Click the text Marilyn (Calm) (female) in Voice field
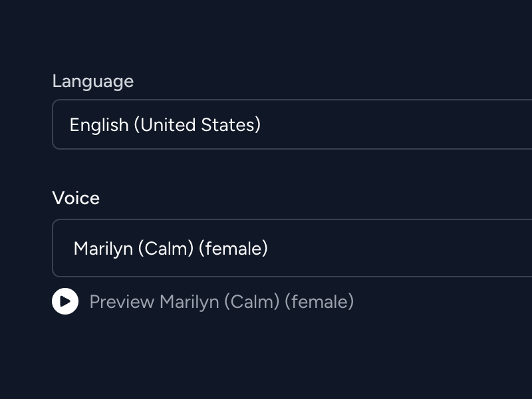This screenshot has width=532, height=399. coord(171,249)
